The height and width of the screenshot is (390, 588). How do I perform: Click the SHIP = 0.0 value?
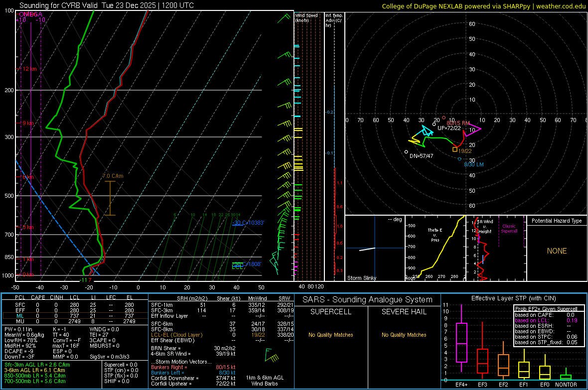(x=117, y=381)
